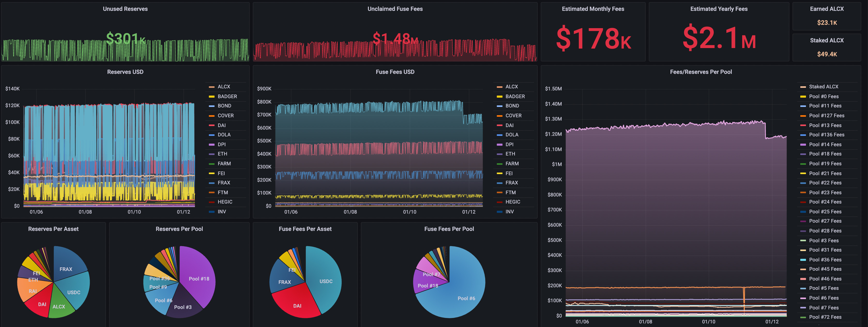The image size is (868, 327).
Task: Toggle ALCX series in Reserves USD legend
Action: point(223,87)
